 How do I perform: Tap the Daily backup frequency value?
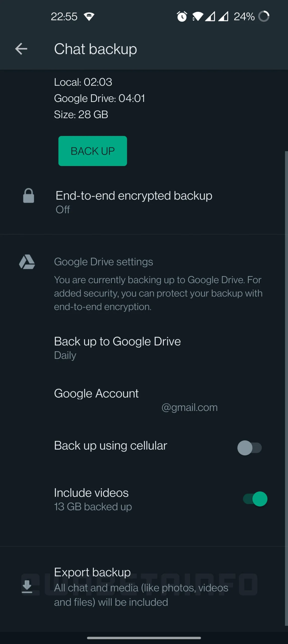pyautogui.click(x=65, y=355)
